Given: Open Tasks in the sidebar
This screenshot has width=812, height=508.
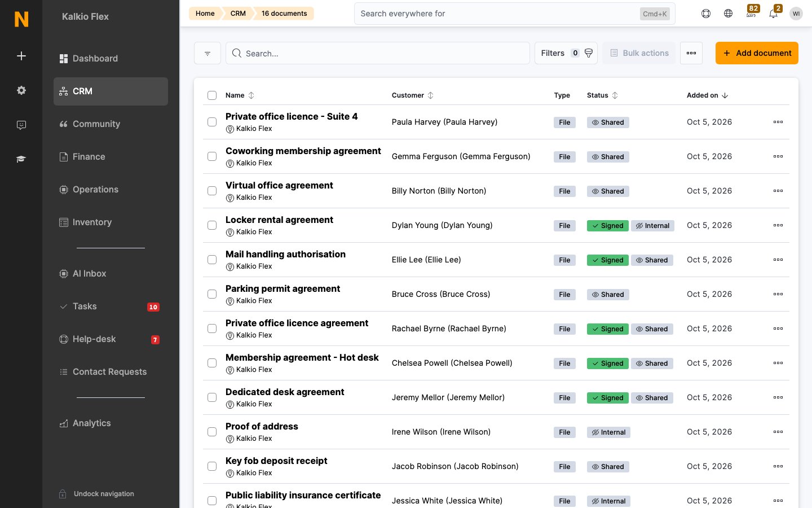Looking at the screenshot, I should coord(111,306).
